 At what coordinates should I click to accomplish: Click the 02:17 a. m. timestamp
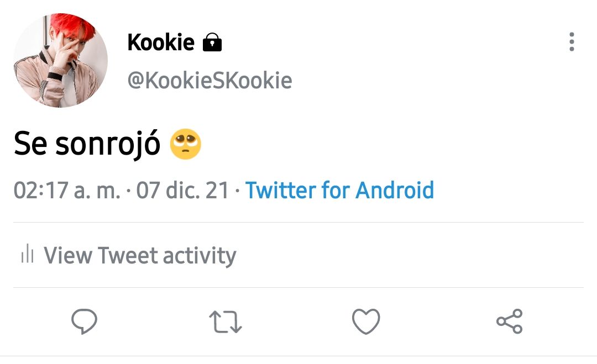point(67,190)
